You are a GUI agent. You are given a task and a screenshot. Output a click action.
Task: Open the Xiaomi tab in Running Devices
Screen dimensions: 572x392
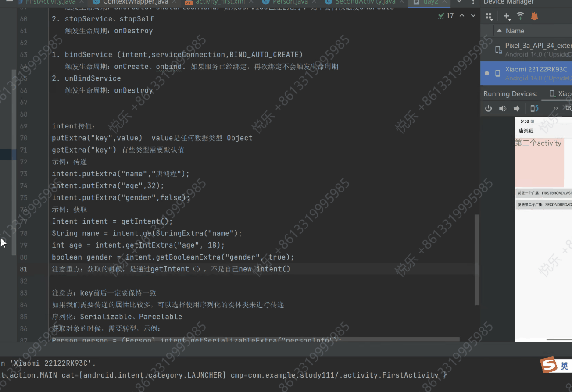click(560, 94)
